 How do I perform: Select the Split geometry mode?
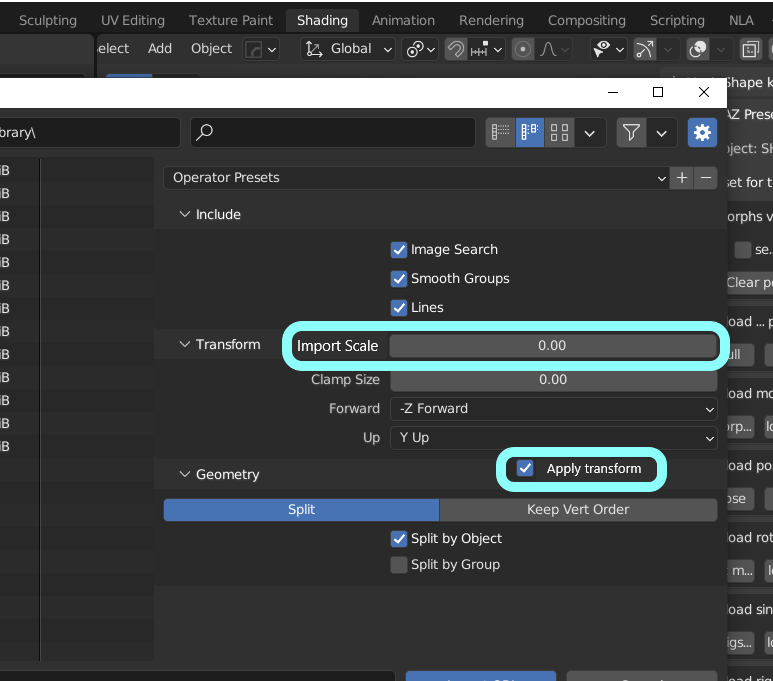click(x=301, y=509)
